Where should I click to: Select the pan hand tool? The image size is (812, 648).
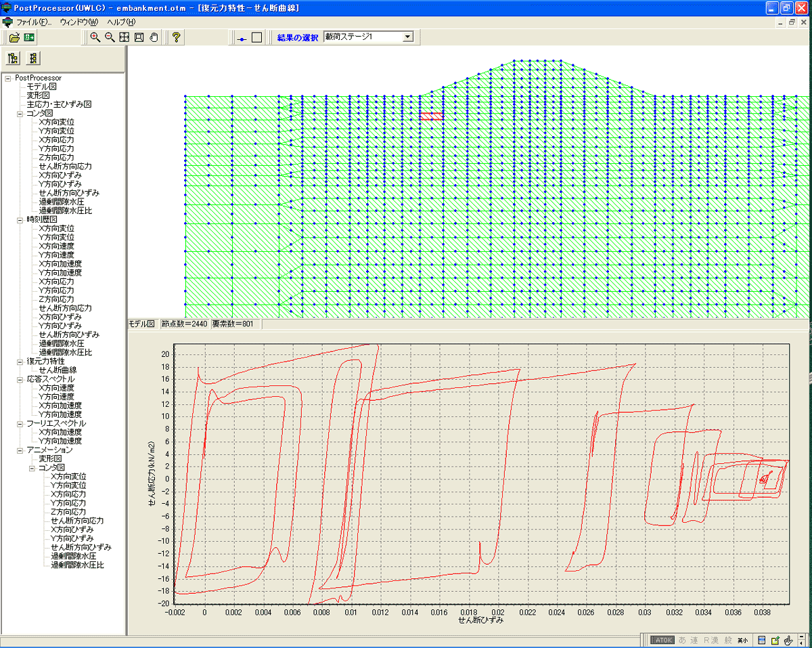(154, 37)
